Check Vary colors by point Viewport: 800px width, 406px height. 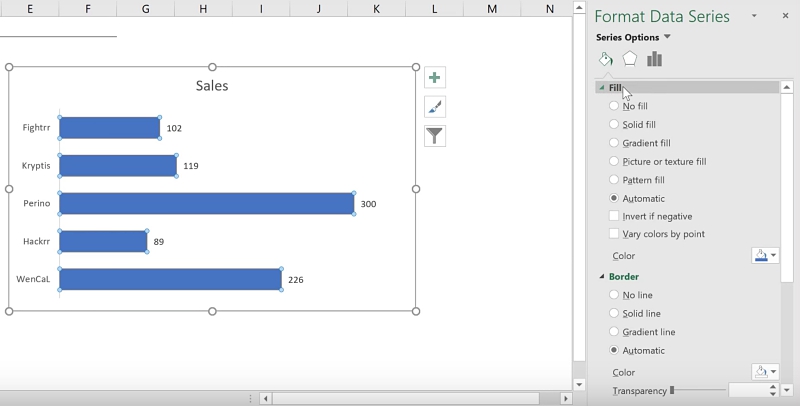(x=614, y=234)
